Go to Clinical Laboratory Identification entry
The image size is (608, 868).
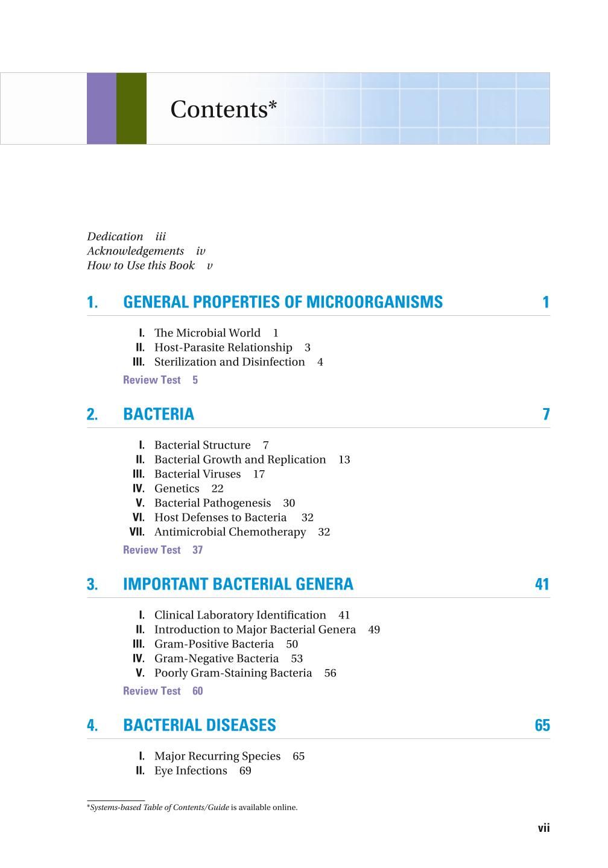(x=240, y=615)
